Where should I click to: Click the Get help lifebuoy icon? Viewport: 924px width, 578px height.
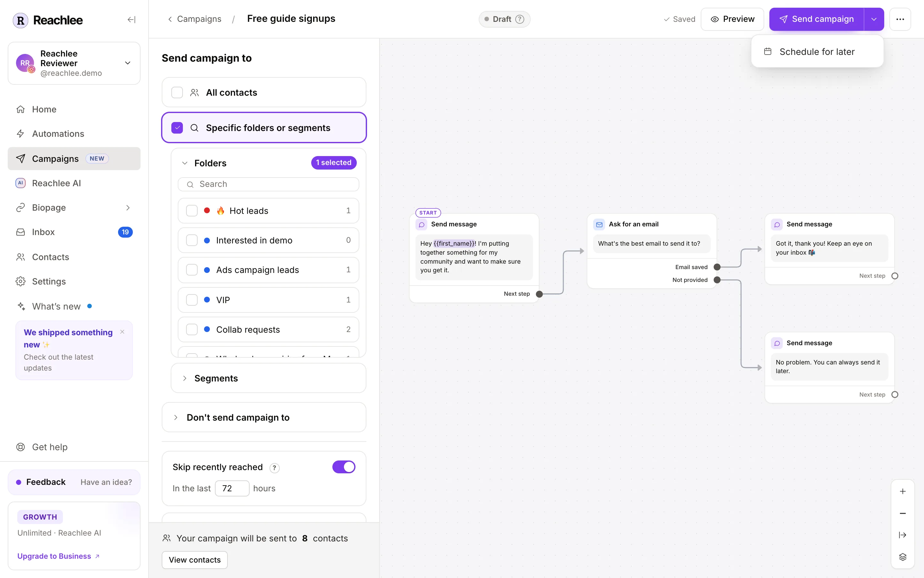tap(21, 447)
